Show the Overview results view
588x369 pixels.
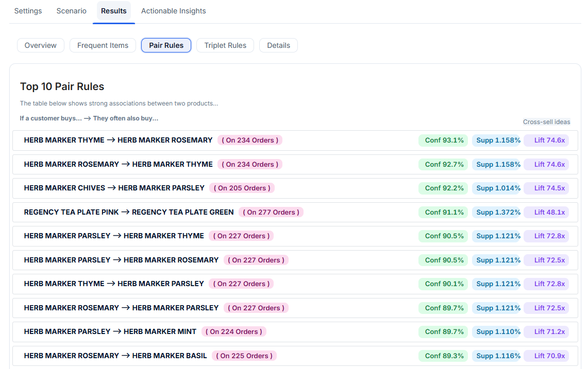pyautogui.click(x=41, y=45)
